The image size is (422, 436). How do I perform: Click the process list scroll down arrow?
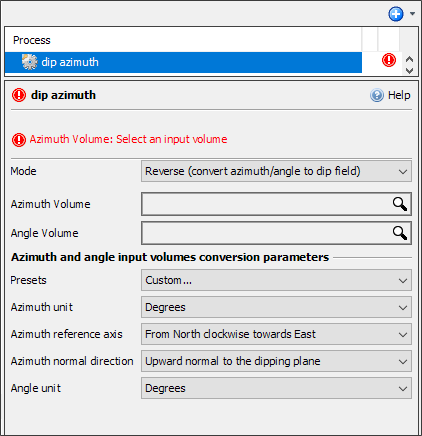(x=409, y=70)
